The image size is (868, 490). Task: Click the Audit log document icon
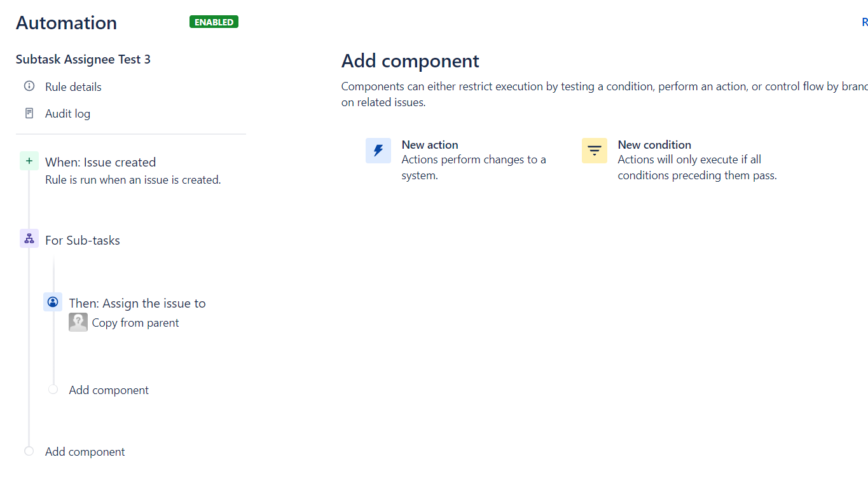point(29,113)
